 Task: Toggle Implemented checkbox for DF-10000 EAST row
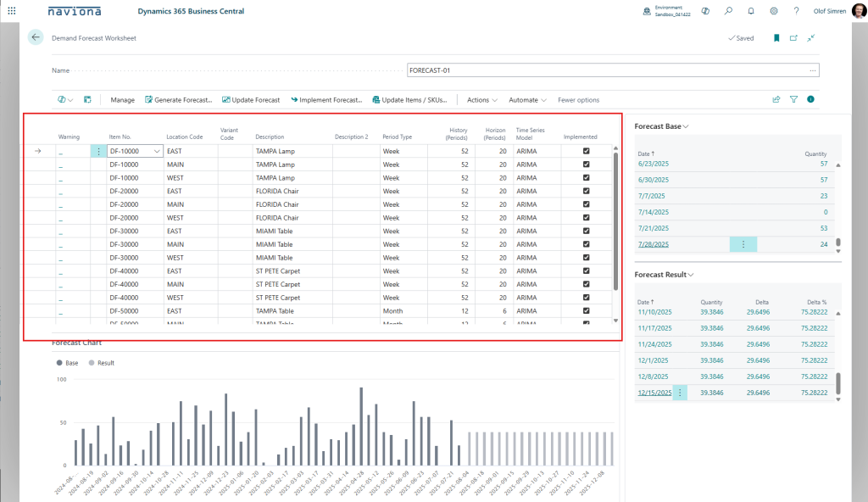tap(586, 151)
